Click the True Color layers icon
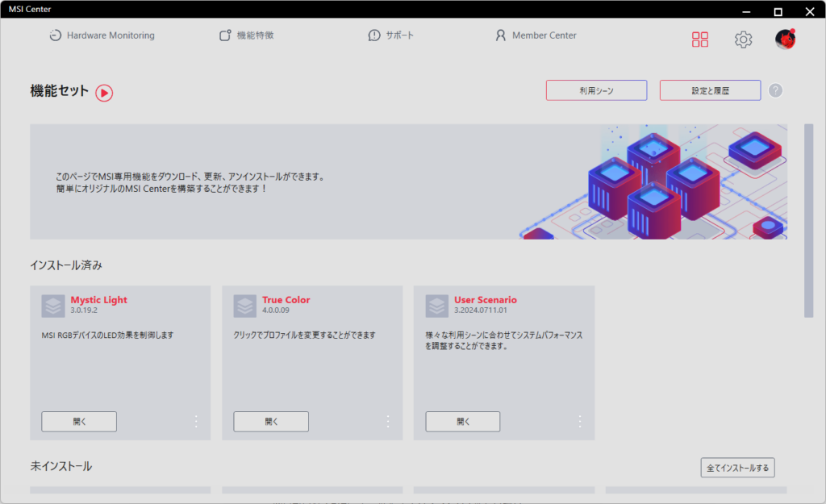This screenshot has width=826, height=504. point(245,306)
